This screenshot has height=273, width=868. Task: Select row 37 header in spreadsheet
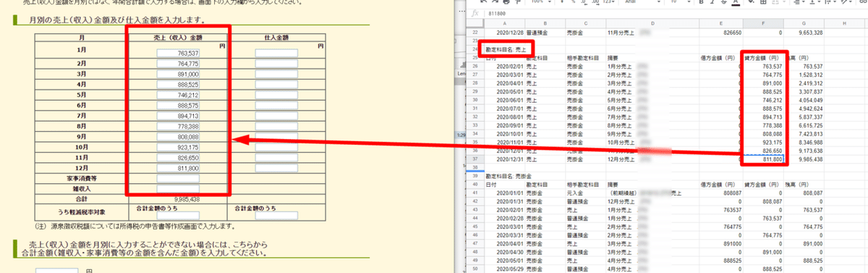tap(475, 159)
